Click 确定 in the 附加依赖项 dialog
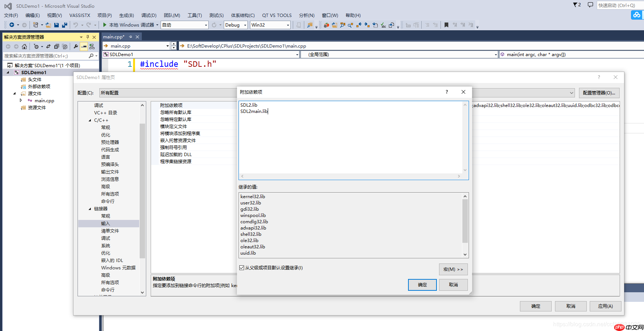This screenshot has height=331, width=644. [422, 285]
